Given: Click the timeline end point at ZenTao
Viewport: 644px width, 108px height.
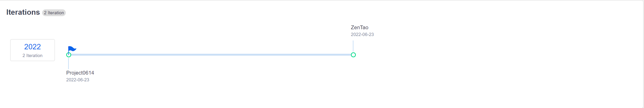Looking at the screenshot, I should [353, 55].
